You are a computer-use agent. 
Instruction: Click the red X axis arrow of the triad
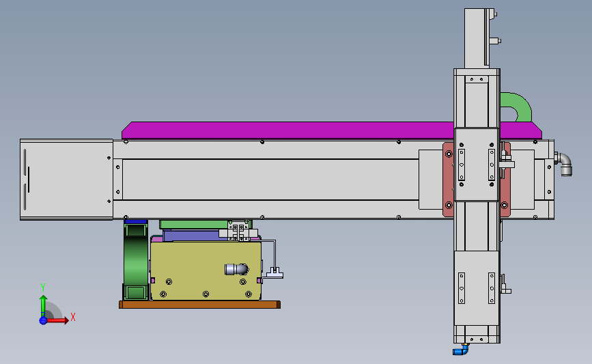pos(57,320)
